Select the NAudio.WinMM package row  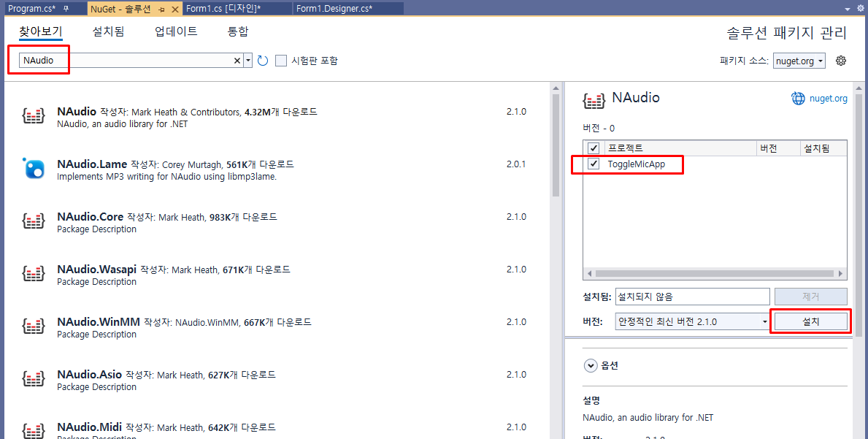(x=277, y=327)
